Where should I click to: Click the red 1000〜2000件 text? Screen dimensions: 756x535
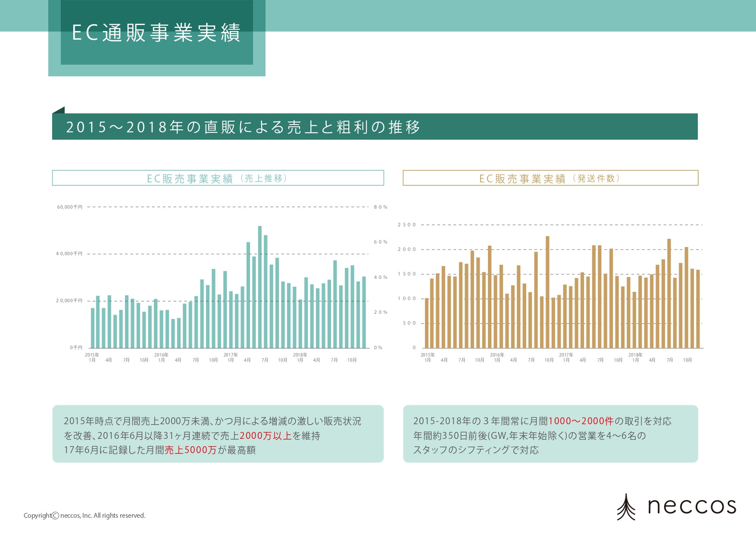click(x=581, y=421)
